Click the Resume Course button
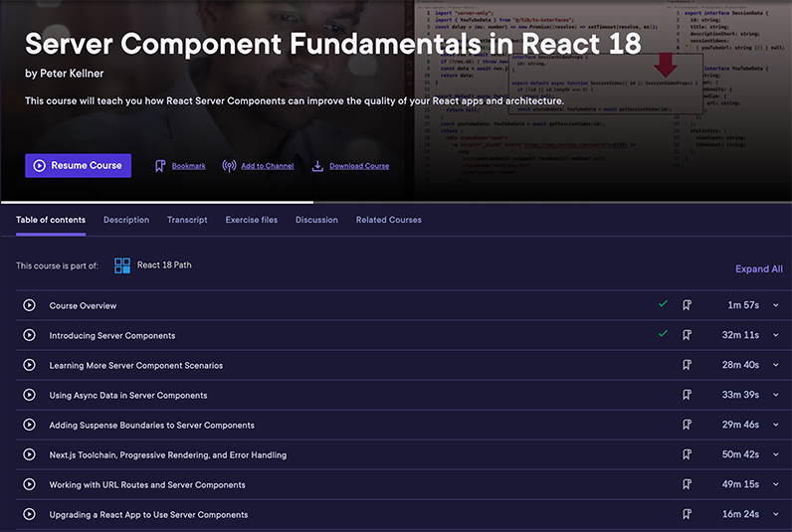Image resolution: width=792 pixels, height=532 pixels. click(79, 165)
